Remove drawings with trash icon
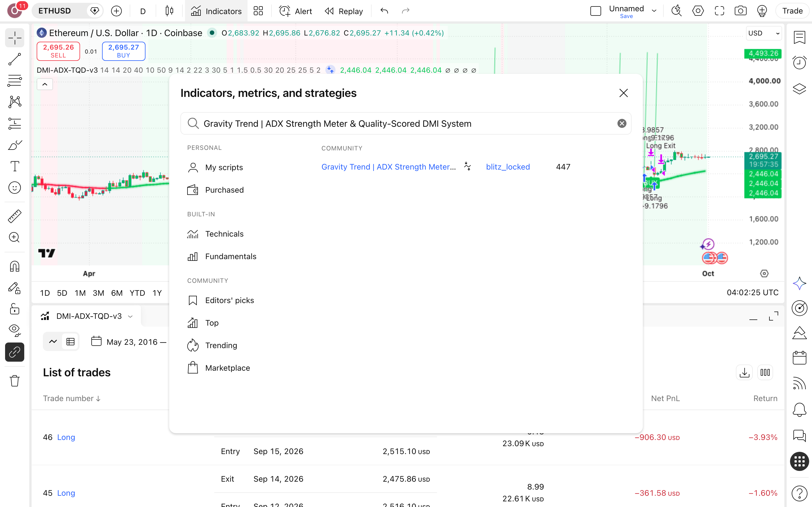This screenshot has width=812, height=507. click(14, 381)
